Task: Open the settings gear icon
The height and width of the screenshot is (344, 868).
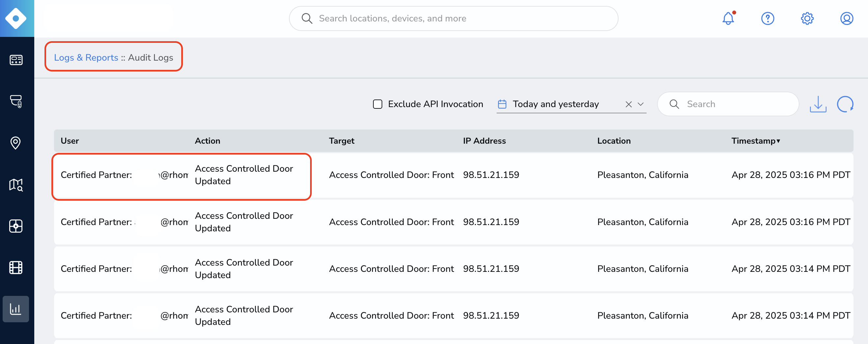Action: (807, 18)
